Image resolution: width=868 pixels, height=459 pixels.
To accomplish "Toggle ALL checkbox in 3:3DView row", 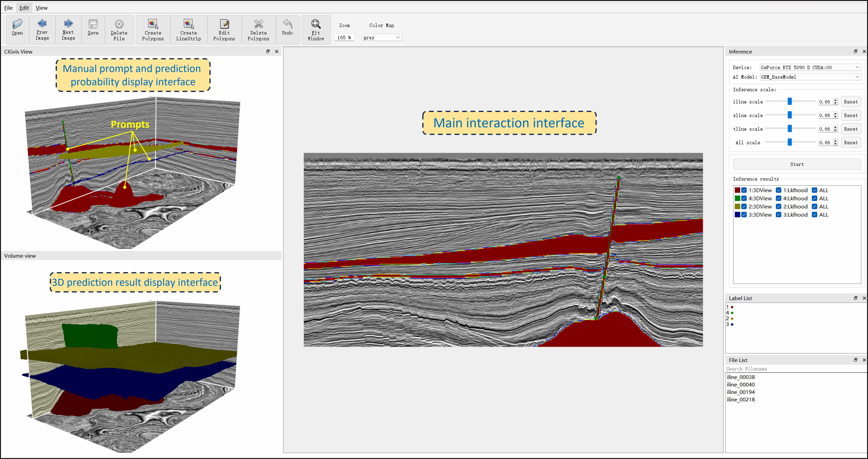I will pos(814,215).
